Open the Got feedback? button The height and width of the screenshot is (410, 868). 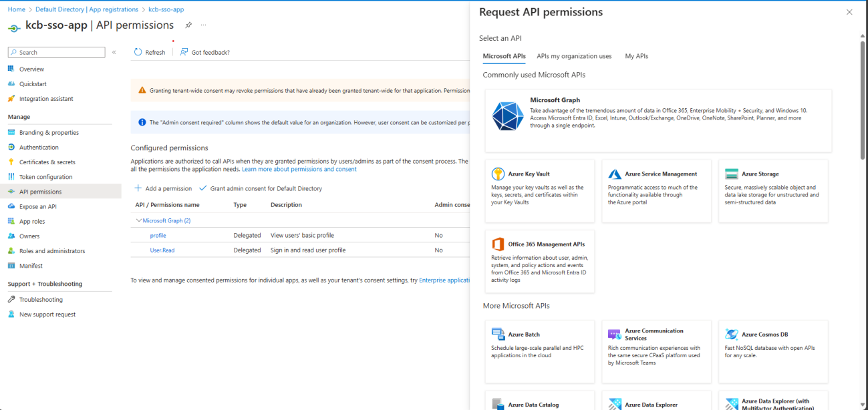pos(204,52)
